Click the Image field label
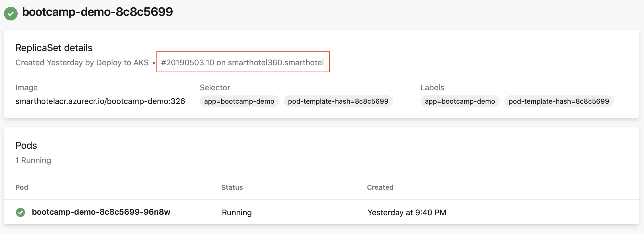644x234 pixels. [26, 87]
